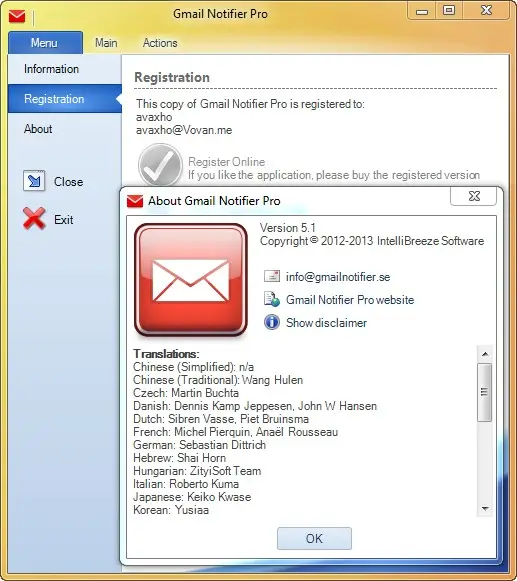Select Registration in the left menu

(65, 99)
